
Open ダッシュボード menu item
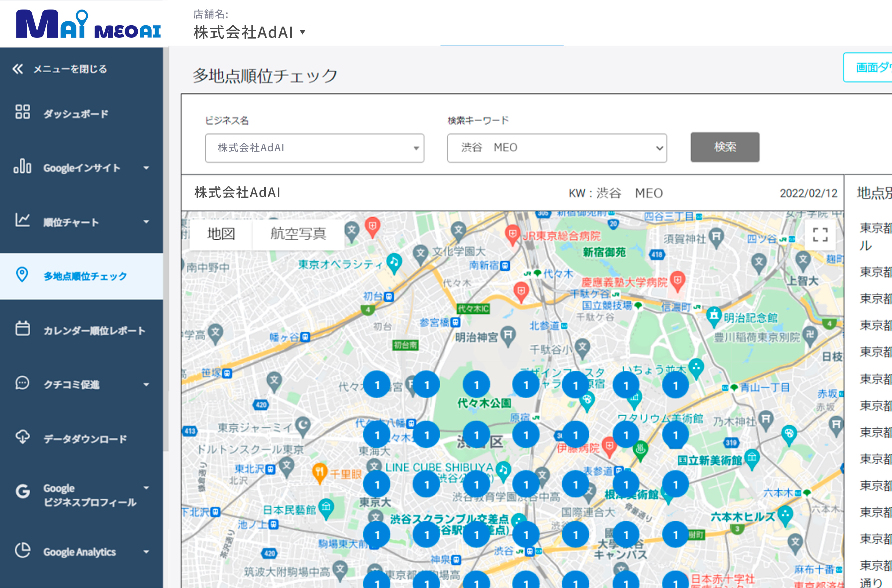(81, 114)
